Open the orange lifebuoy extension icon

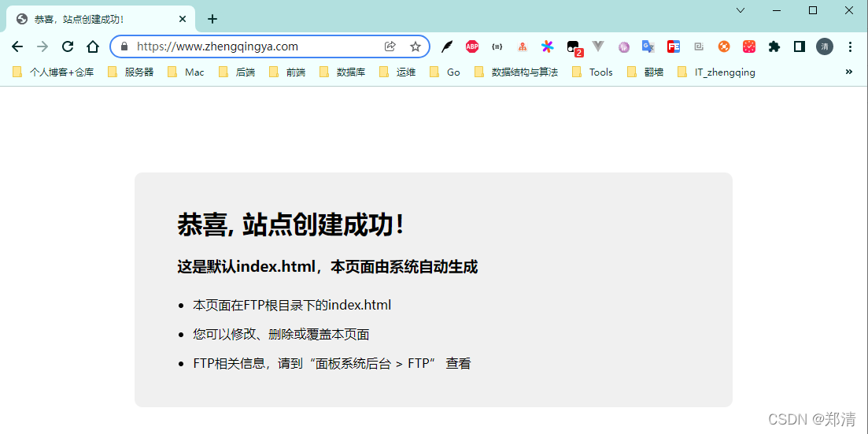click(x=724, y=47)
